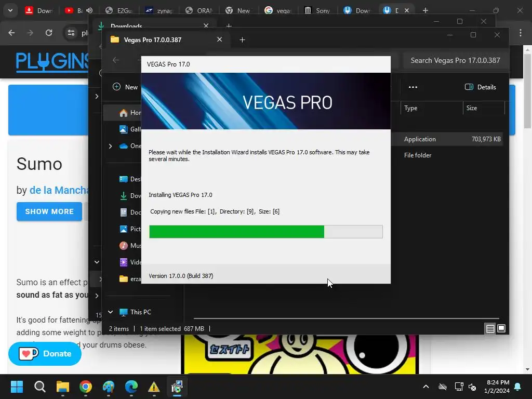Click Search Vegas Pro 17.0.0.387 field
532x399 pixels.
pos(455,61)
